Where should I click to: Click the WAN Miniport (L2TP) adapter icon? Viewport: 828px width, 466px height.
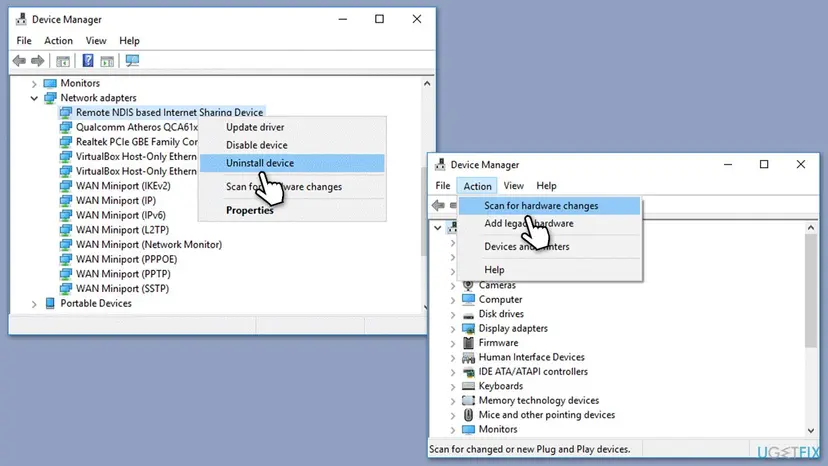coord(66,230)
